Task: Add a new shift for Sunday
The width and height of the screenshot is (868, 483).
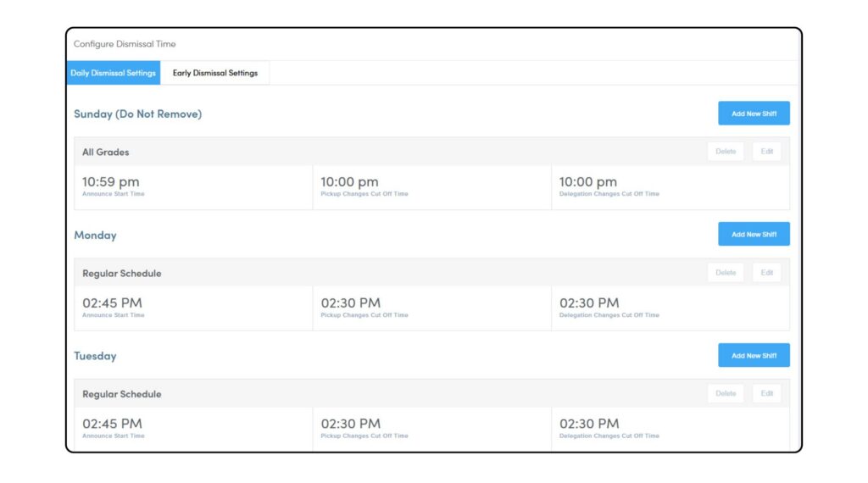Action: point(754,114)
